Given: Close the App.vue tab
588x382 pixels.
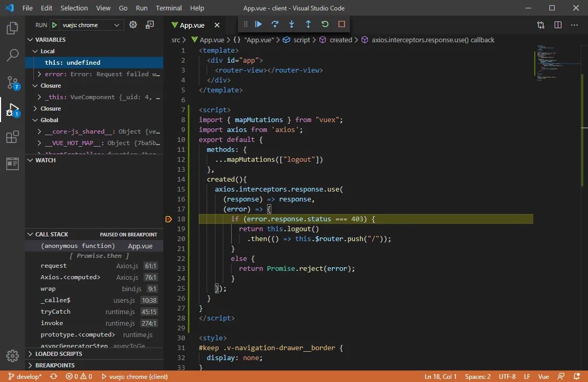Looking at the screenshot, I should 217,25.
